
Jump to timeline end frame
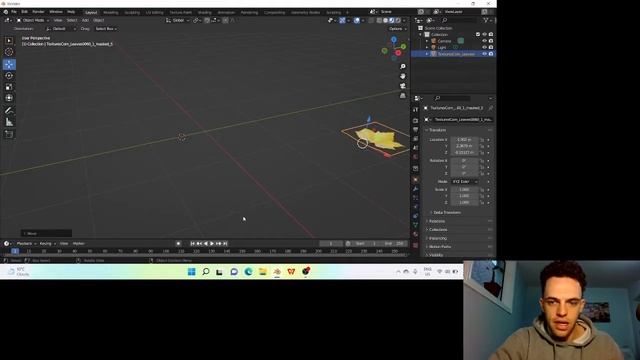pos(225,244)
